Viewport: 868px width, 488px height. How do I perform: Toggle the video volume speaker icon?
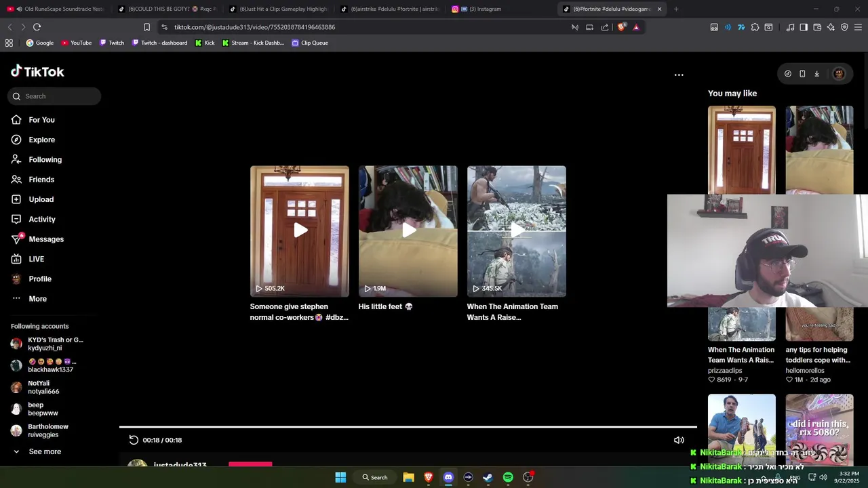click(x=679, y=440)
